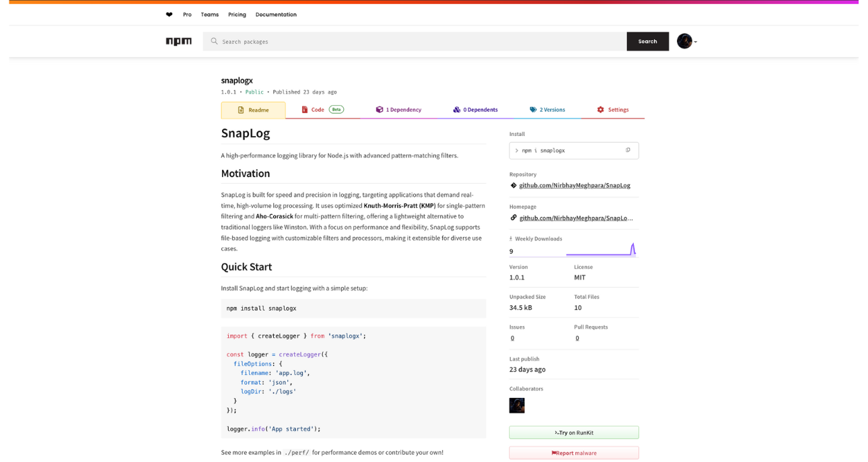This screenshot has height=462, width=868.
Task: Click the Try on RunKit button
Action: pos(574,432)
